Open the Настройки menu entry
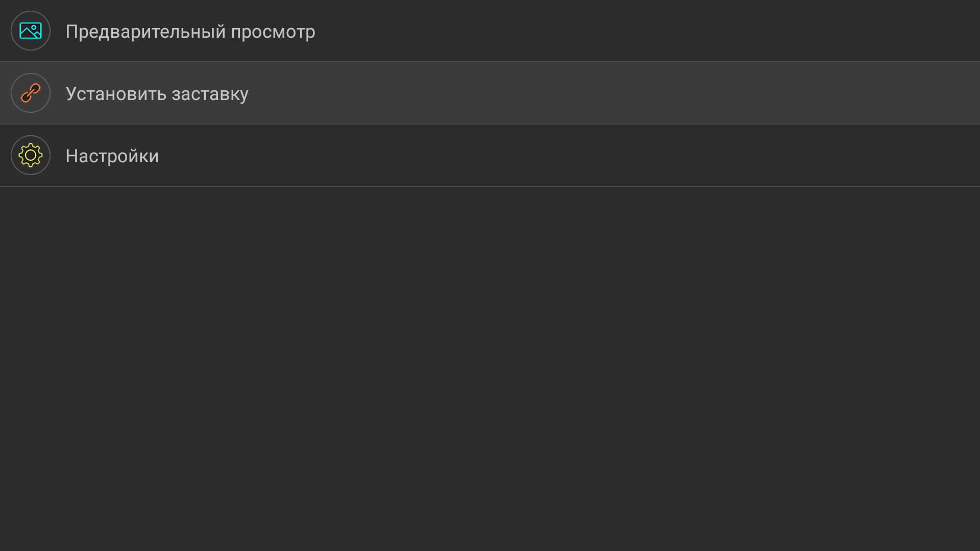Screen dimensions: 980x551 pyautogui.click(x=490, y=155)
